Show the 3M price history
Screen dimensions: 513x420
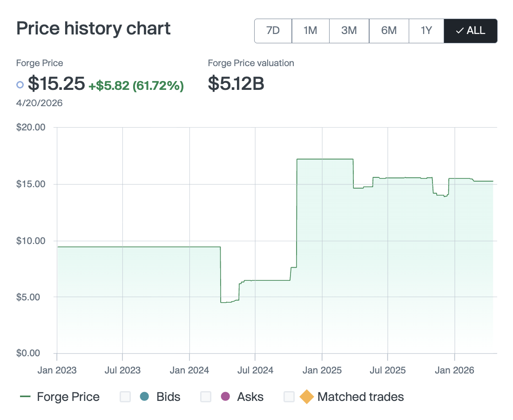pos(349,31)
